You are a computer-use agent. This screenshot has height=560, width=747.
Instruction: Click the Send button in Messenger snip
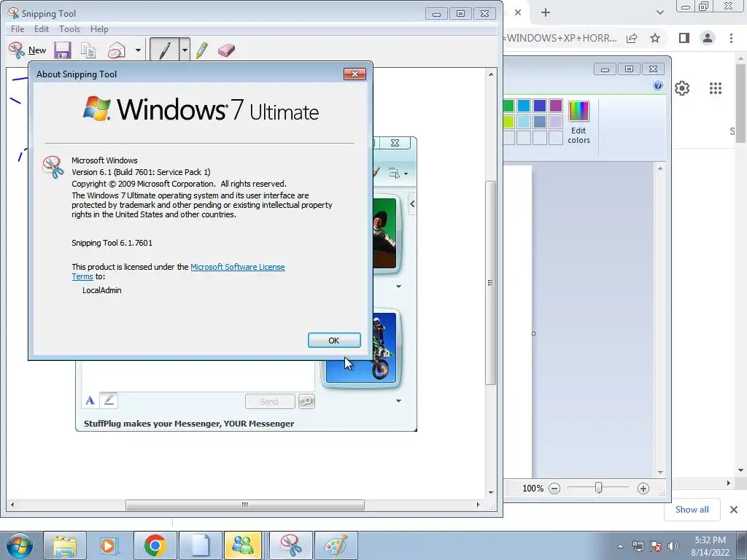pos(270,402)
